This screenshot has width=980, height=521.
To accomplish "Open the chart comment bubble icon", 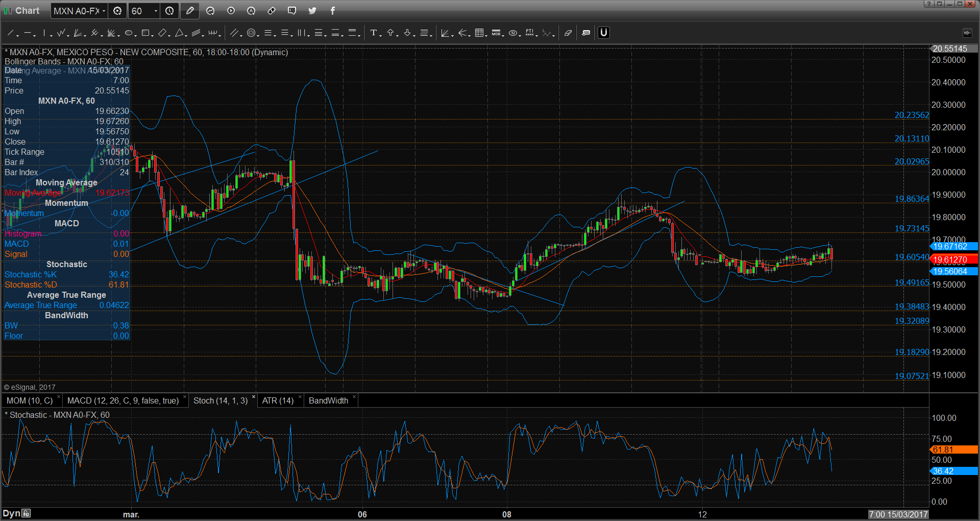I will click(x=292, y=11).
